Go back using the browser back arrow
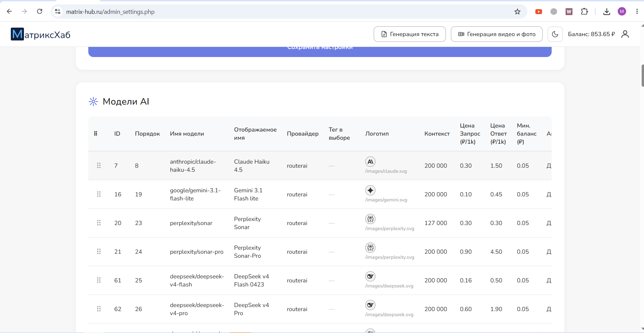This screenshot has height=333, width=644. click(9, 11)
